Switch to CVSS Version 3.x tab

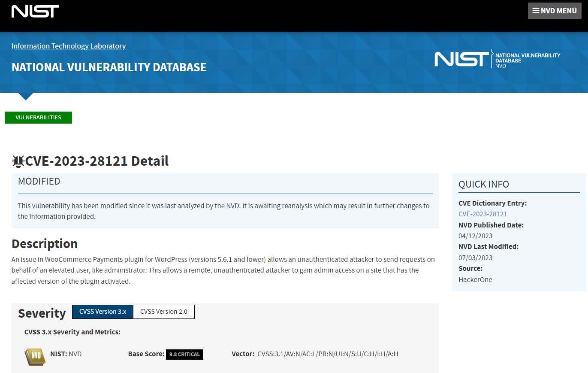pyautogui.click(x=103, y=312)
